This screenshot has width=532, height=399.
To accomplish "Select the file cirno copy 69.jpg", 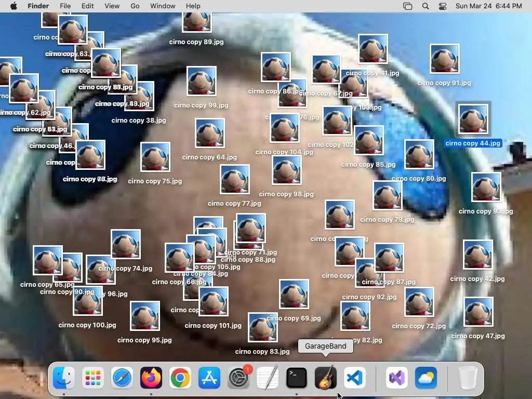I will [294, 294].
